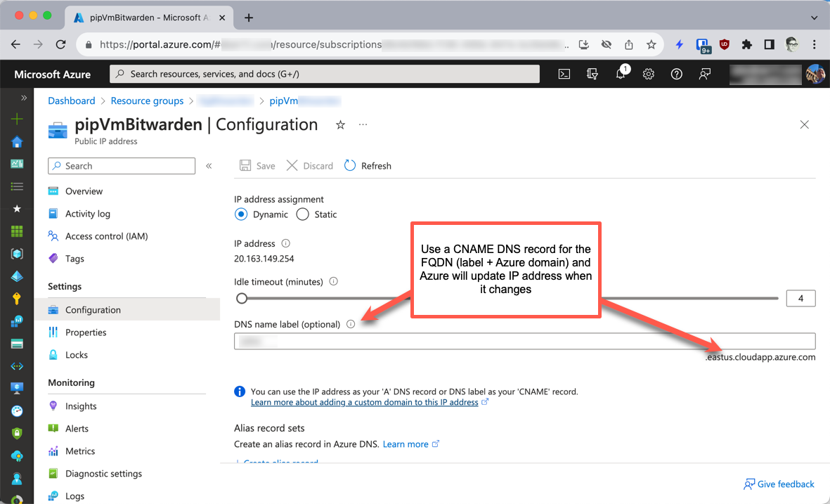Open the ellipsis menu beside the star
The height and width of the screenshot is (504, 830).
coord(363,124)
